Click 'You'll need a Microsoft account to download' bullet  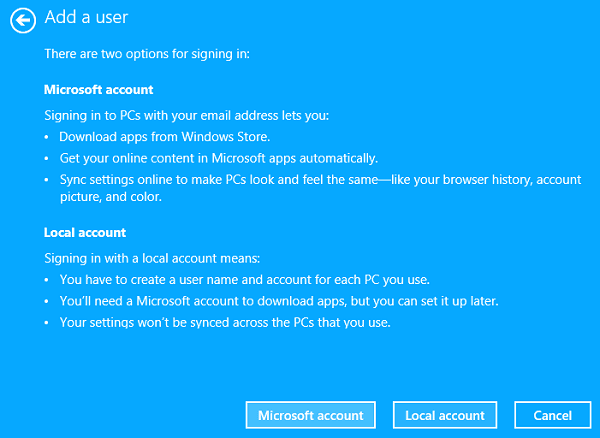pos(279,301)
